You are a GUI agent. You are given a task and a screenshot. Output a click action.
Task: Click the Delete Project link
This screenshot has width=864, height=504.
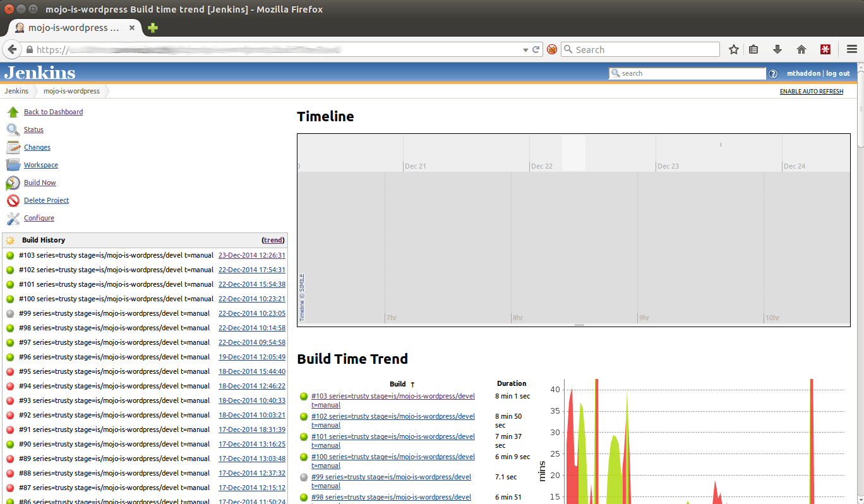click(46, 200)
